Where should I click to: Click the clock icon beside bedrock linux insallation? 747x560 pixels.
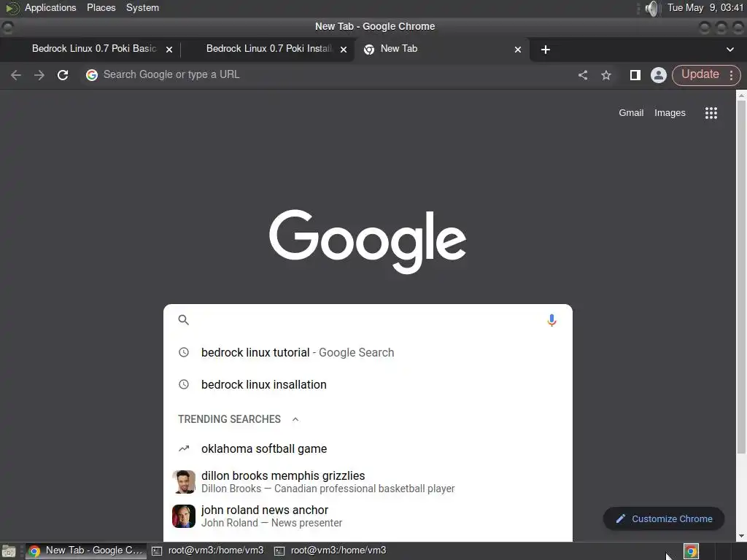click(183, 384)
